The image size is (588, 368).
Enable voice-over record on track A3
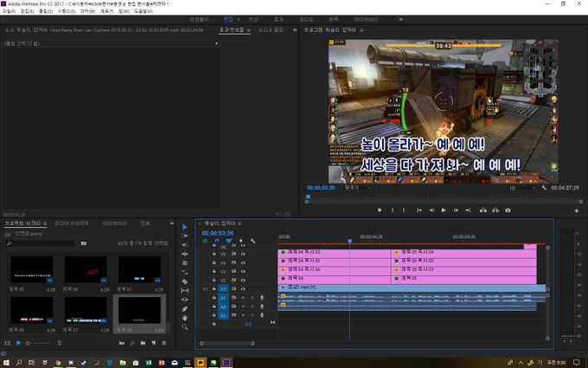[262, 315]
